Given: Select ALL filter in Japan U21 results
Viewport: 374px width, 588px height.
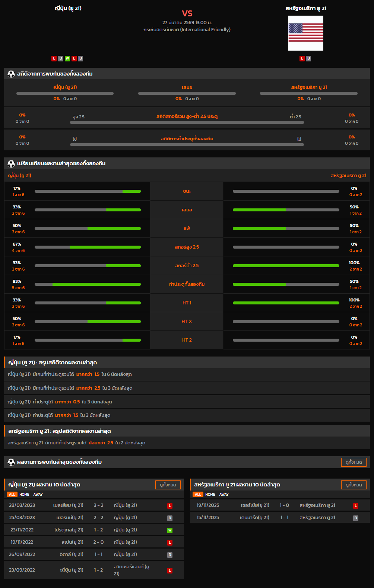Looking at the screenshot, I should (12, 495).
